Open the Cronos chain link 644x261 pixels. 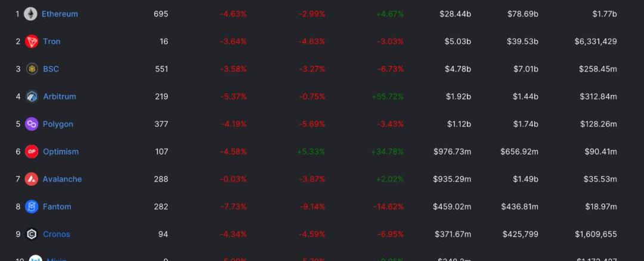pyautogui.click(x=56, y=234)
